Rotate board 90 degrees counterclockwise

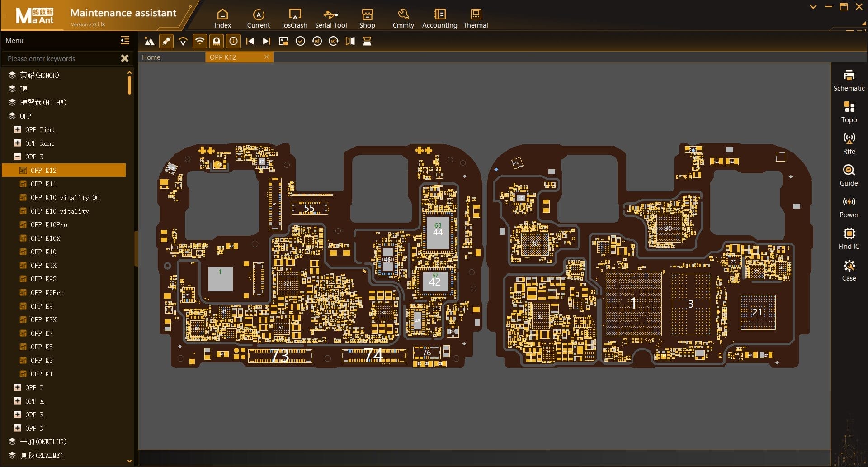tap(317, 42)
